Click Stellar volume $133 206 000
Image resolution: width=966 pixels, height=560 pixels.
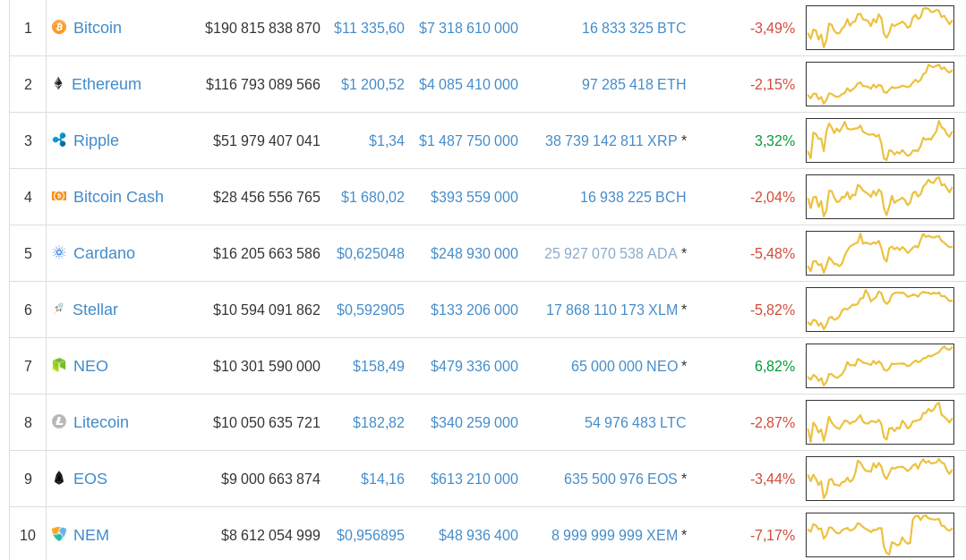(x=474, y=310)
